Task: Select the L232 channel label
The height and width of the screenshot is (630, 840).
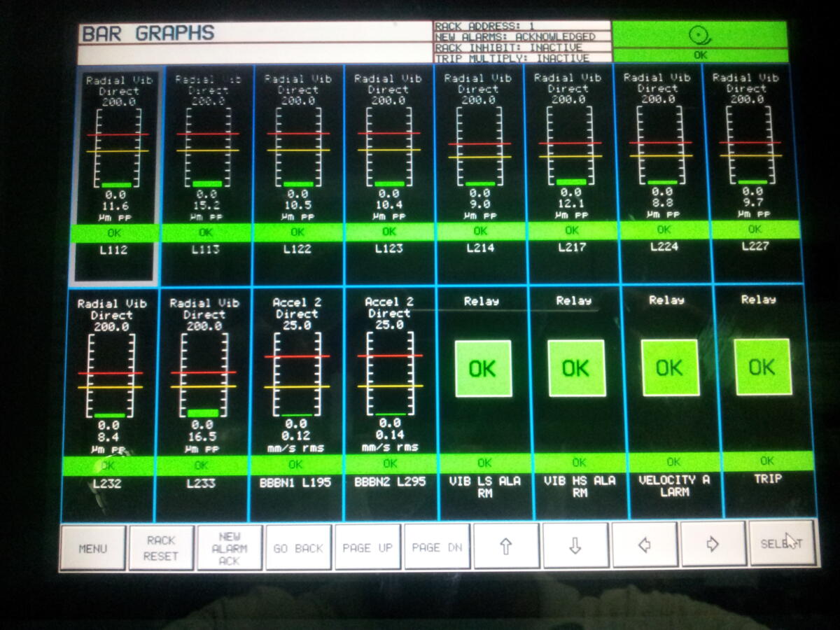Action: coord(107,483)
